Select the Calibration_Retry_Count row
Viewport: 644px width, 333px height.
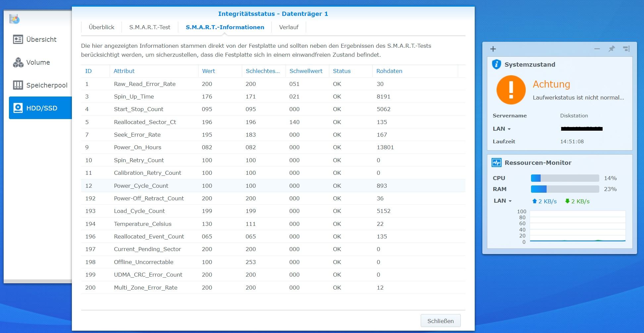click(x=273, y=173)
